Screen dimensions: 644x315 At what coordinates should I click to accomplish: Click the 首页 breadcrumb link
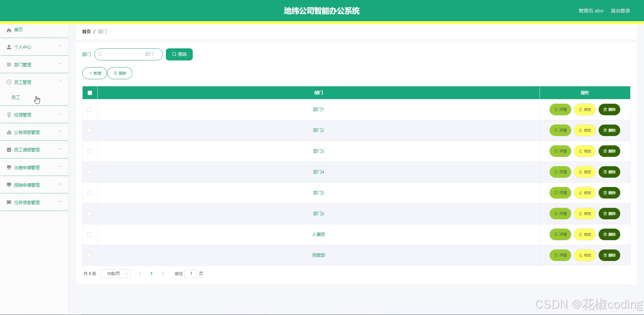[86, 32]
